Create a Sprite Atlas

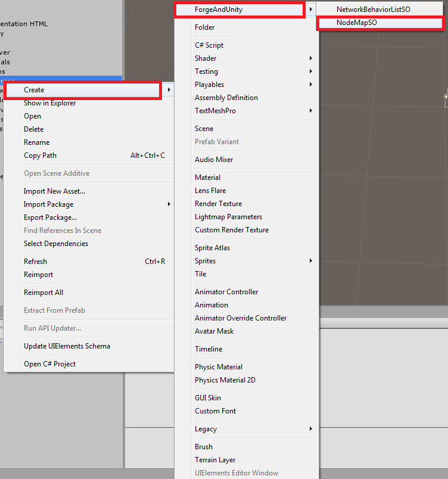(247, 248)
